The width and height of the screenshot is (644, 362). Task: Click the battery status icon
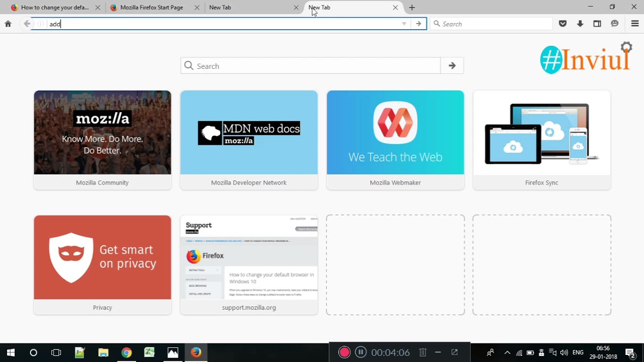pyautogui.click(x=530, y=353)
